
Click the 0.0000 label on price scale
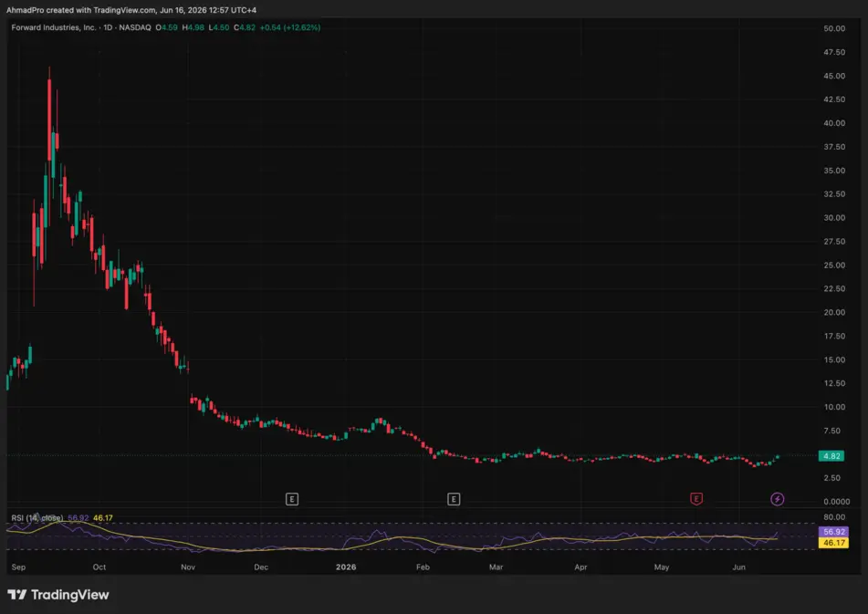[836, 502]
